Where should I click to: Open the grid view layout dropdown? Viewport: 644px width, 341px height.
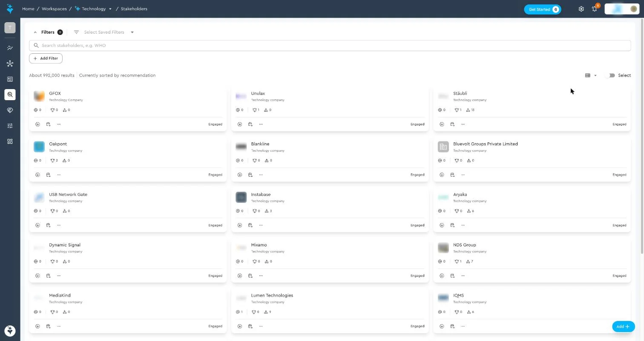[x=590, y=75]
